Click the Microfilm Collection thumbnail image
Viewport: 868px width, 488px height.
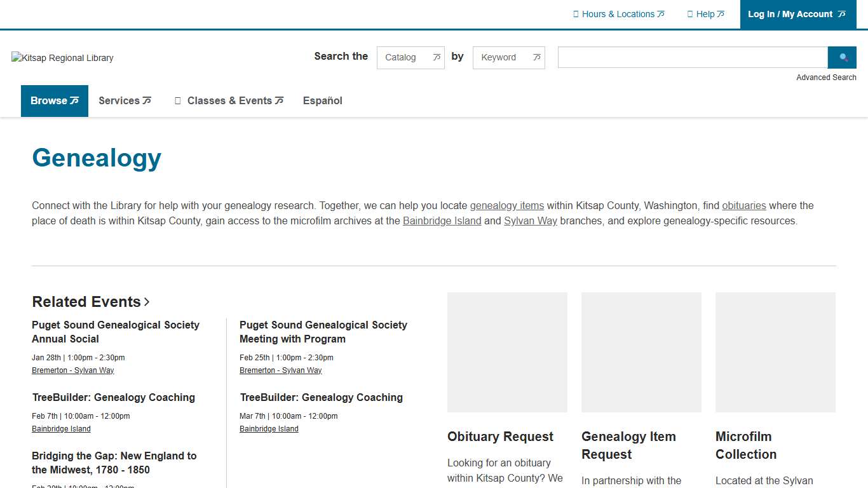click(x=775, y=352)
